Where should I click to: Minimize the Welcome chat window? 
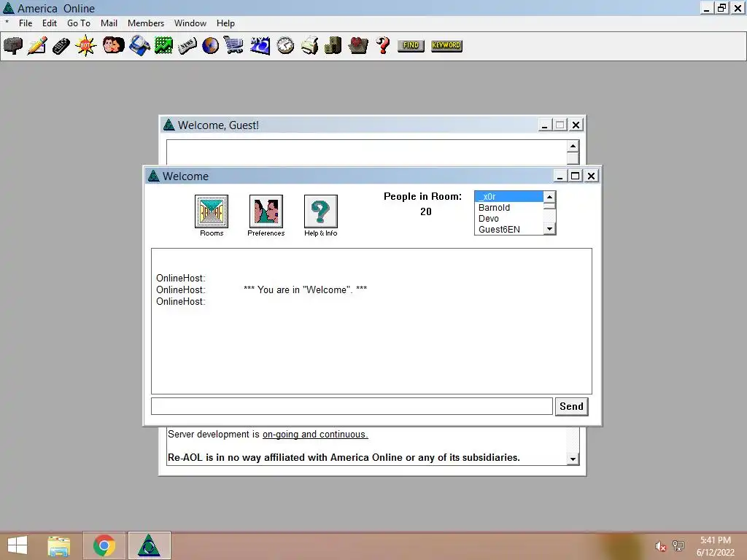pos(560,176)
